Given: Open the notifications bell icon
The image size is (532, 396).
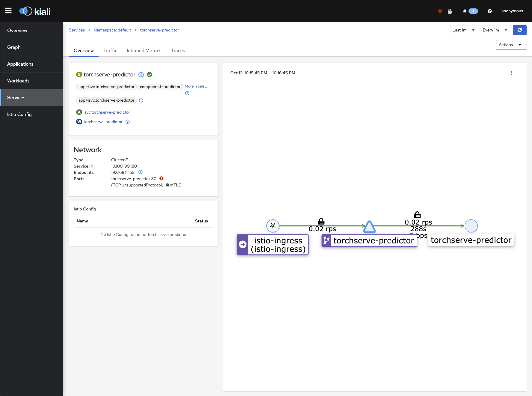Looking at the screenshot, I should 465,11.
